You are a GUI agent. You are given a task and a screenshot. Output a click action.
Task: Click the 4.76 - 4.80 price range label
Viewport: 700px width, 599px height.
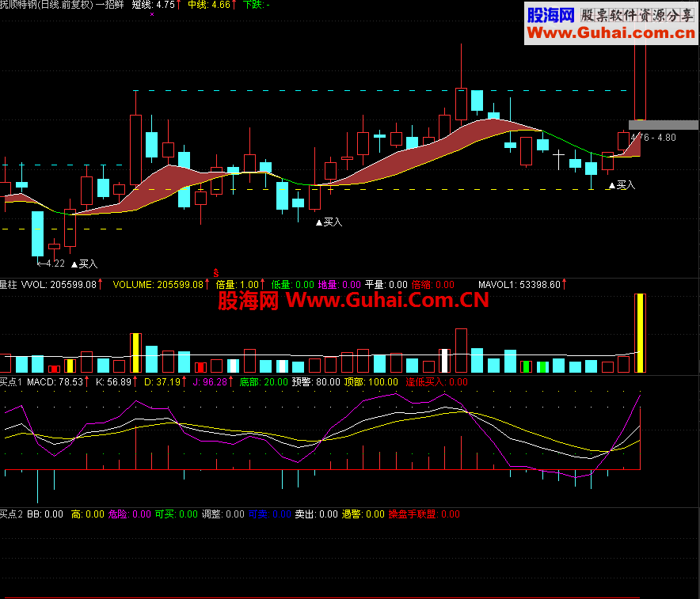click(x=653, y=138)
